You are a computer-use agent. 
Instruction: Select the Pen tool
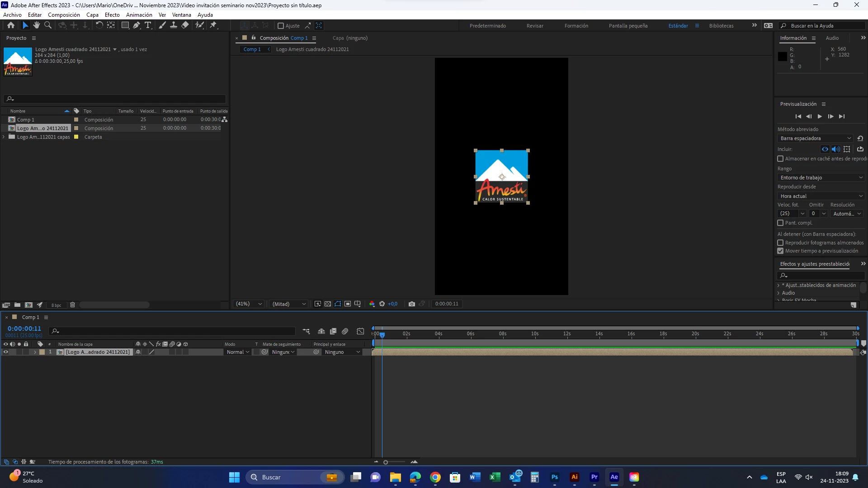click(136, 25)
